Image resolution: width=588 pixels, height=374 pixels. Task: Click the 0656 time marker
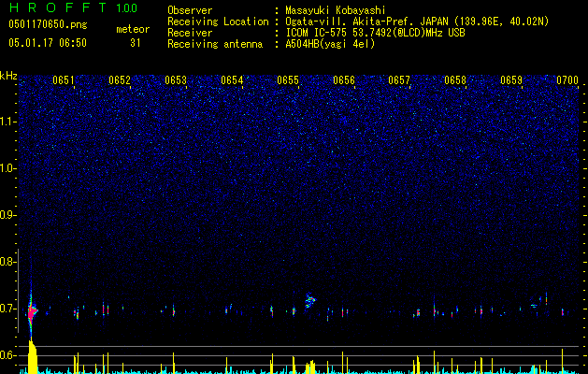point(344,79)
